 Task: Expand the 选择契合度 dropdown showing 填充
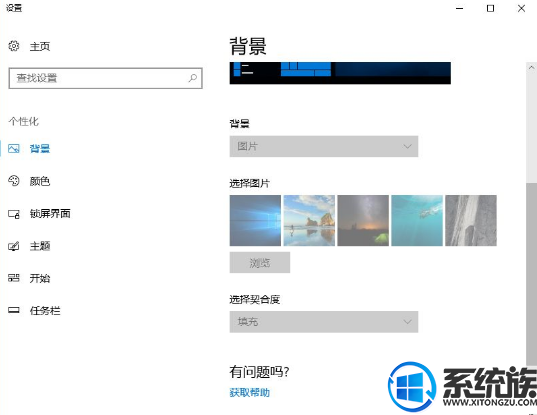(324, 322)
